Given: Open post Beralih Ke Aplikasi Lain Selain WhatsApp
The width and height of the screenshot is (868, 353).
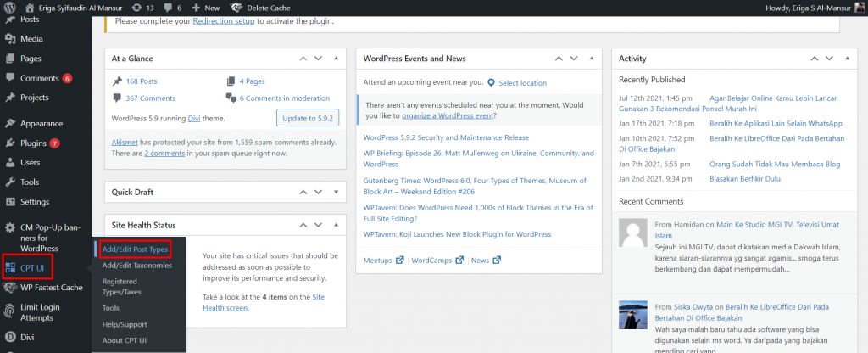Looking at the screenshot, I should click(776, 123).
